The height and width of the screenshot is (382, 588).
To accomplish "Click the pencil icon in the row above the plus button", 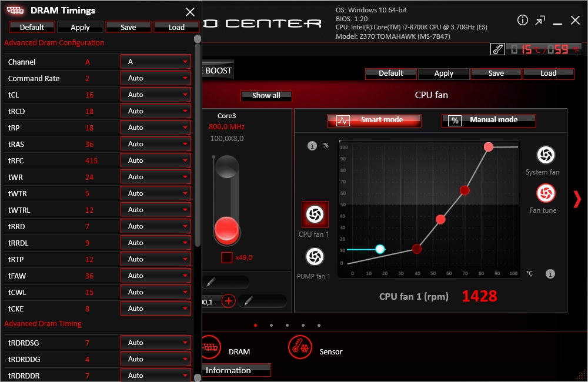I will point(211,282).
